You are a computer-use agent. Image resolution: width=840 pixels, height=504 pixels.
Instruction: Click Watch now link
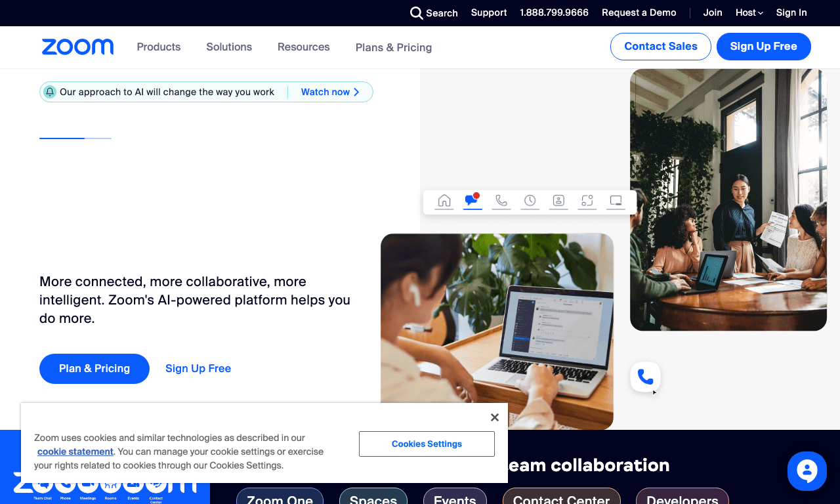pyautogui.click(x=325, y=92)
